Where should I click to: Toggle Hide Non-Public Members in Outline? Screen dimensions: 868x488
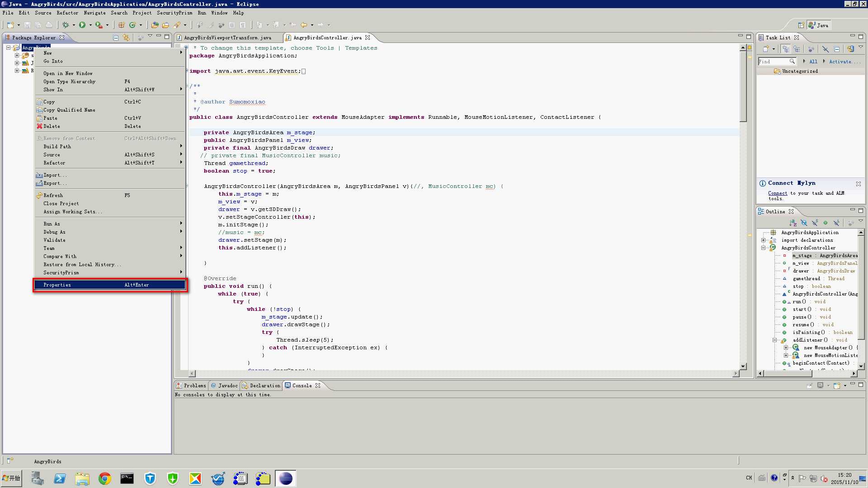coord(826,223)
